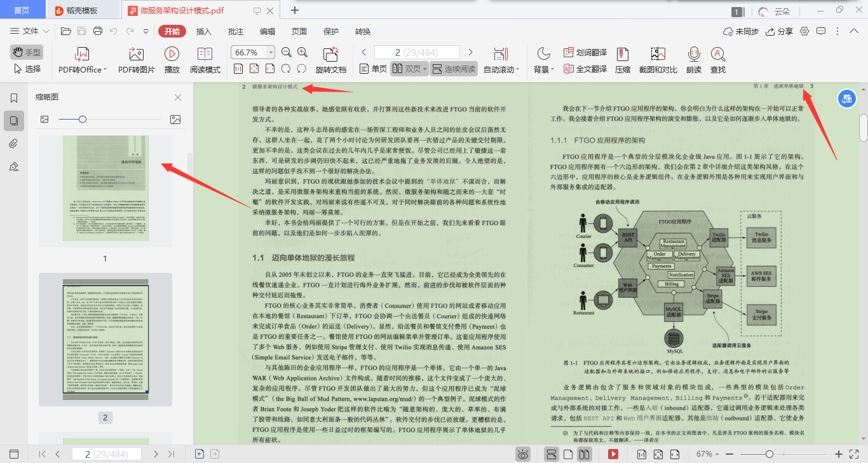Click the actual size 1:1 ribbon icon
This screenshot has height=463, width=868.
coord(238,69)
